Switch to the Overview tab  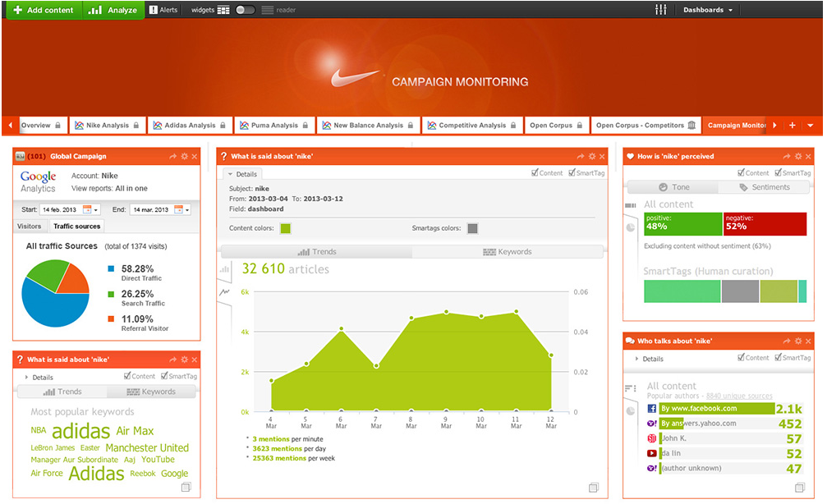44,126
